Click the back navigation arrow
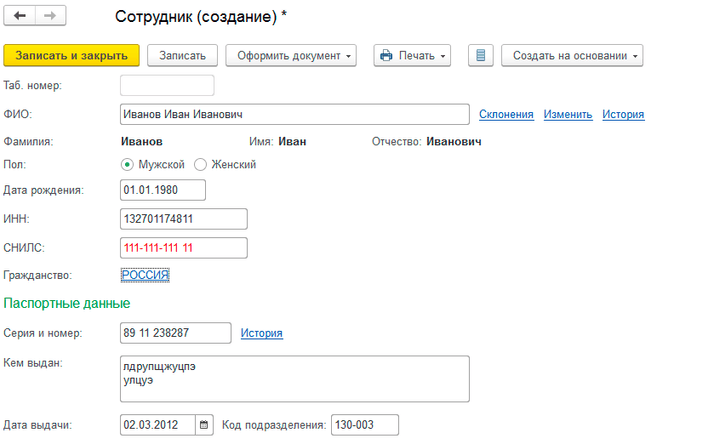Image resolution: width=714 pixels, height=443 pixels. coord(20,17)
